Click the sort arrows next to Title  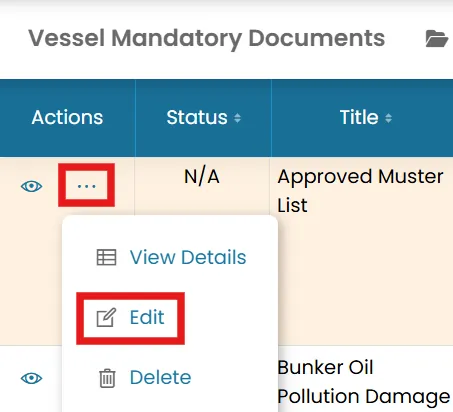pos(388,118)
